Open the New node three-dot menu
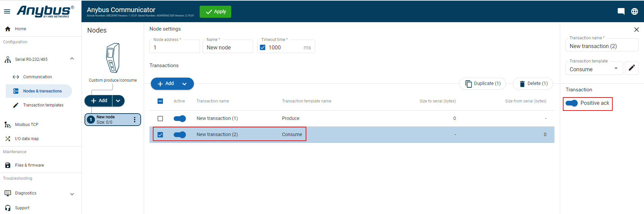Screen dimensions: 644x214 tap(135, 120)
